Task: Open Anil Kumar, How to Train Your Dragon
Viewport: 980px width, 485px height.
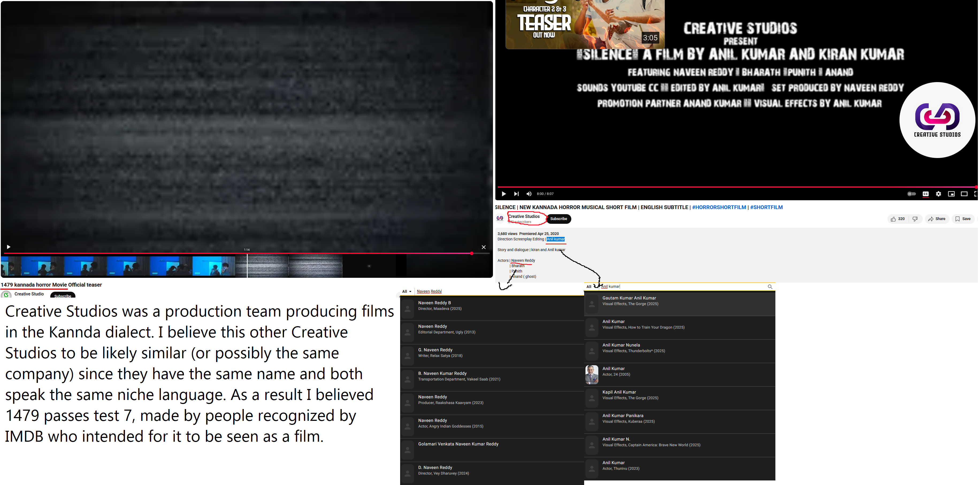Action: 679,328
